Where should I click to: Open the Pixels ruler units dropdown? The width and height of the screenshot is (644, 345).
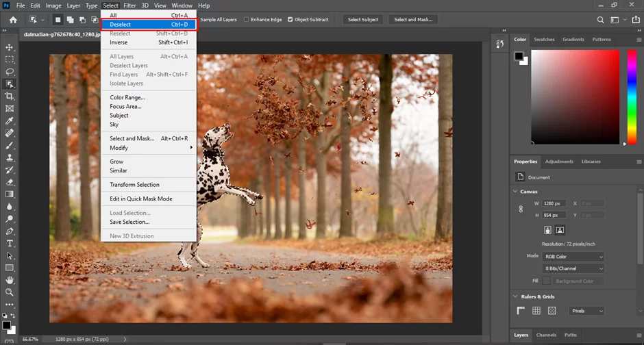tap(586, 311)
